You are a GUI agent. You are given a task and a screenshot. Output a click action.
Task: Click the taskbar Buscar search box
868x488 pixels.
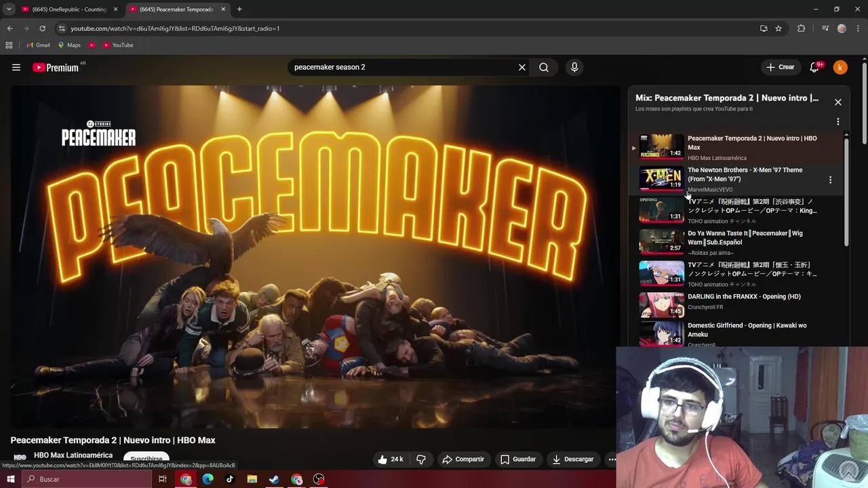(86, 479)
